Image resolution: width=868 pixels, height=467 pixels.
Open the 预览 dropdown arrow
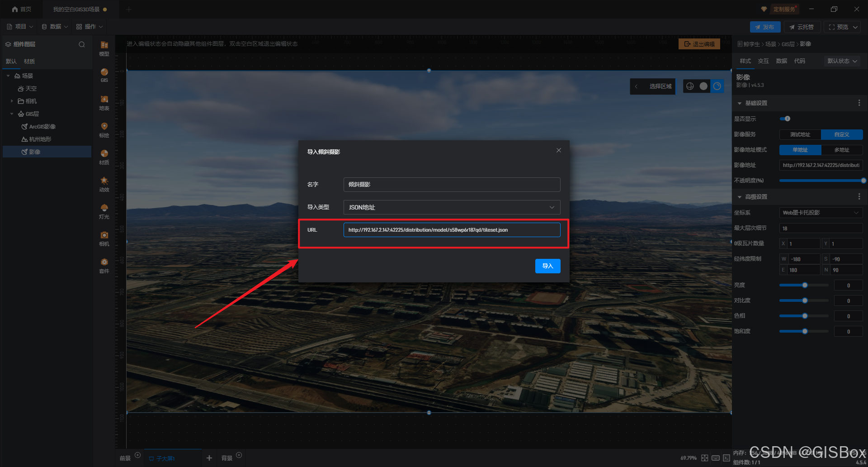click(855, 27)
